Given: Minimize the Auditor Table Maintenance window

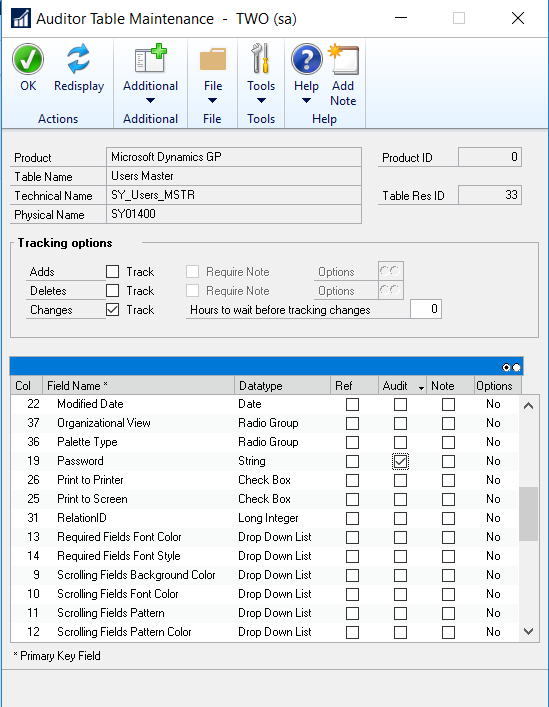Looking at the screenshot, I should [x=401, y=18].
